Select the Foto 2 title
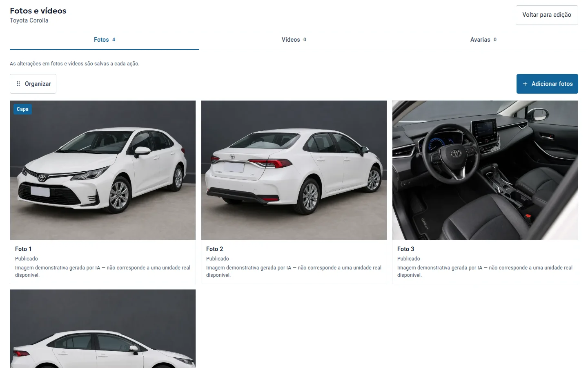This screenshot has width=588, height=368. tap(214, 249)
